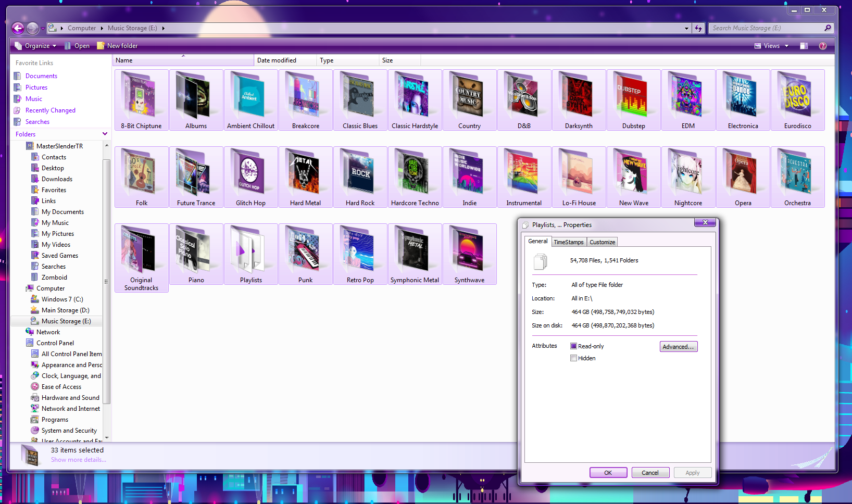Open the General tab in Properties

pyautogui.click(x=537, y=241)
